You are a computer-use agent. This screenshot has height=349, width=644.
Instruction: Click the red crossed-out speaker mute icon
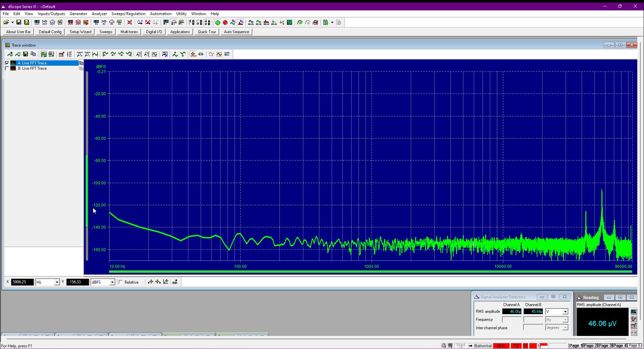tap(130, 22)
